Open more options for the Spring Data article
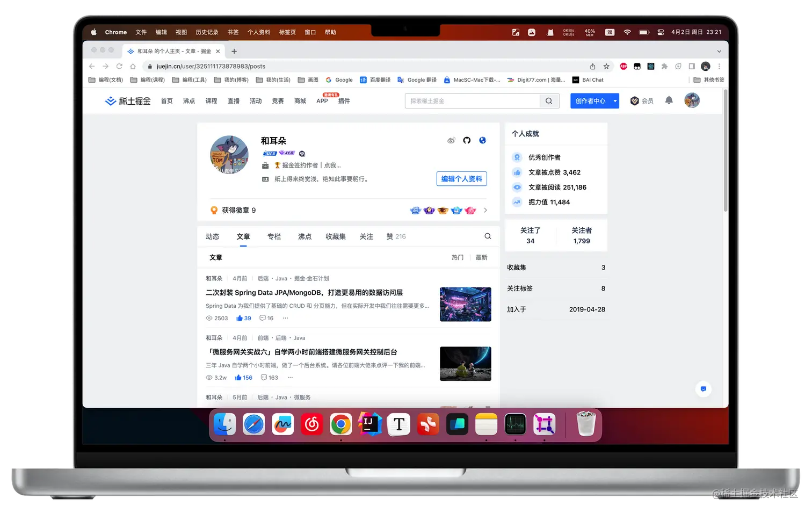The width and height of the screenshot is (812, 513). click(x=286, y=319)
